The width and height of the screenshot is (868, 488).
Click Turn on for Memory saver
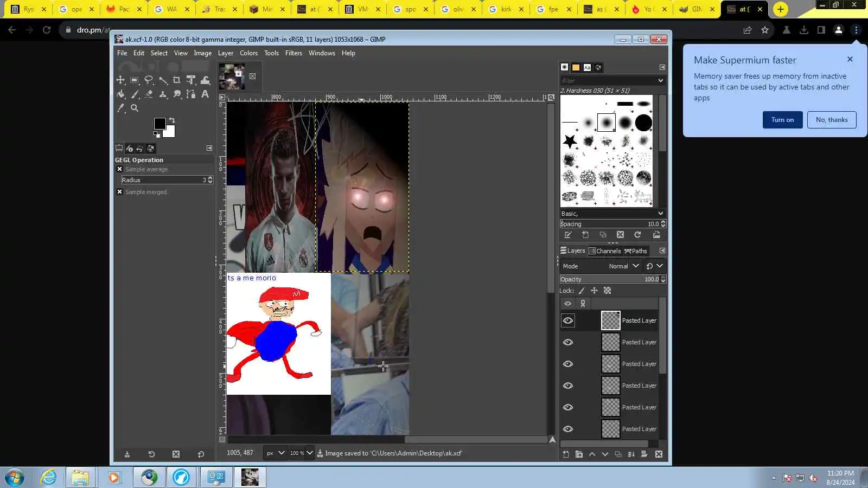pos(782,120)
